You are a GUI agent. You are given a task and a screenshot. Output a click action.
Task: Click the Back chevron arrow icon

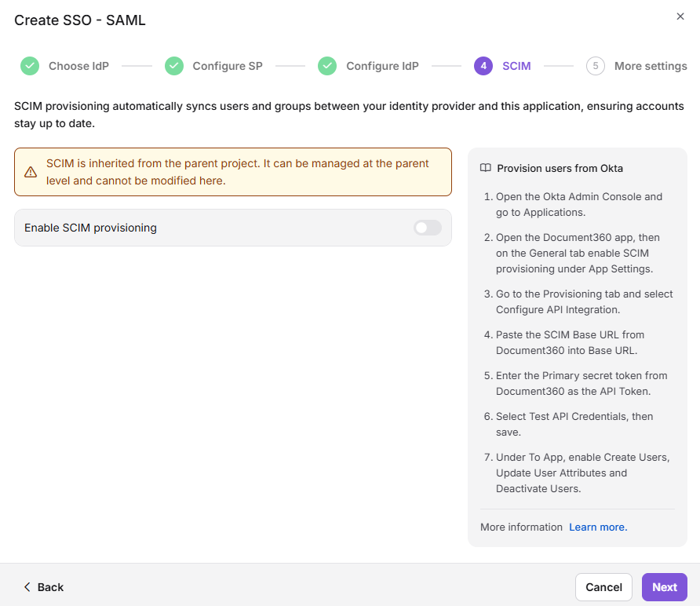click(x=27, y=587)
